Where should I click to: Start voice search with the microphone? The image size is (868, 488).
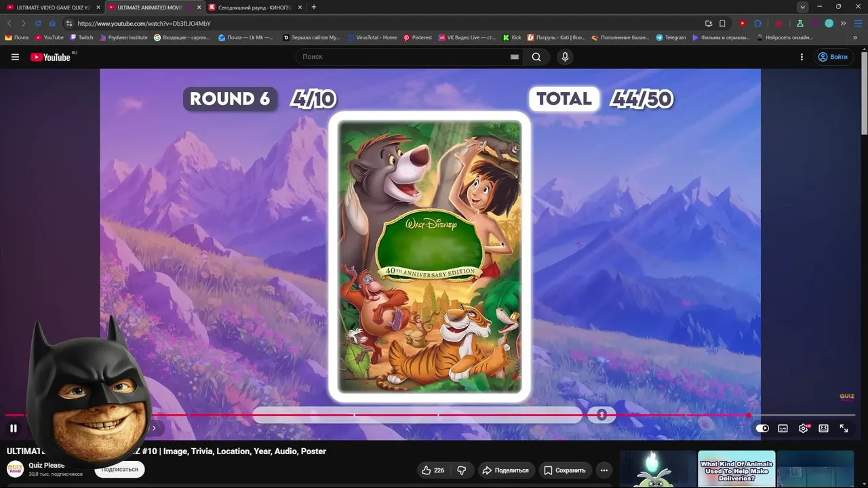(x=565, y=57)
